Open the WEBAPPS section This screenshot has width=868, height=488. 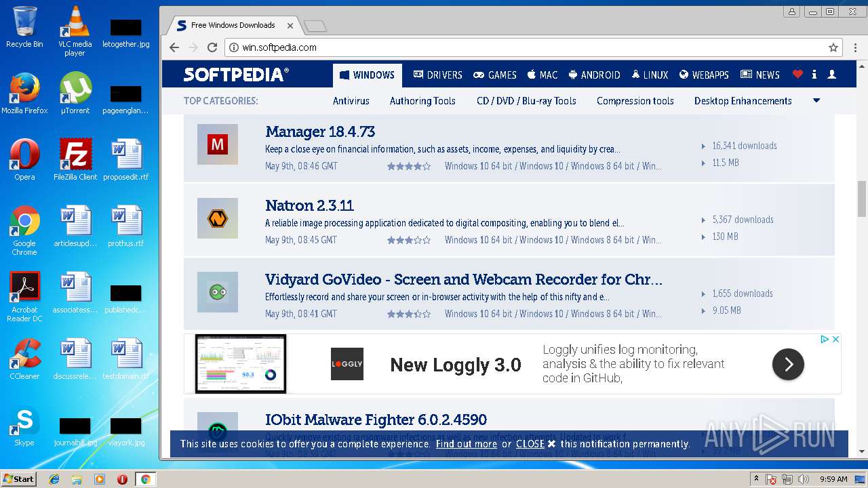pyautogui.click(x=704, y=75)
